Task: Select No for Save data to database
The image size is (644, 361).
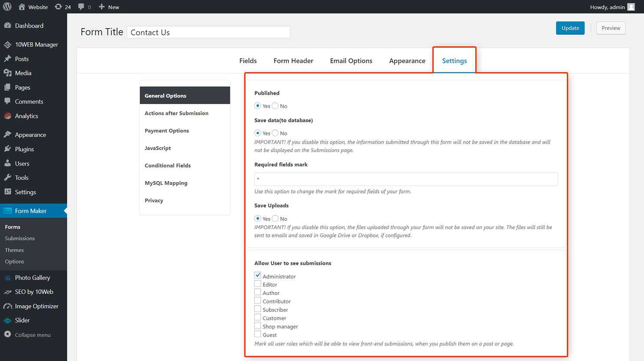Action: pyautogui.click(x=275, y=133)
